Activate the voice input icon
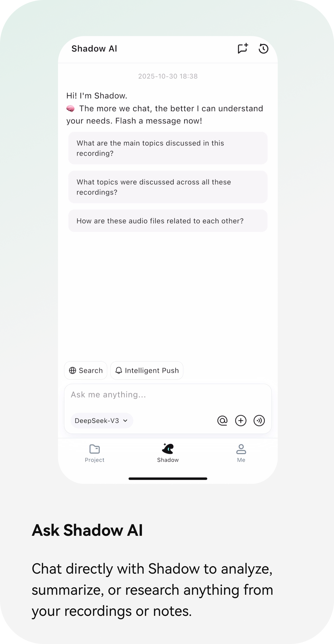Image resolution: width=334 pixels, height=644 pixels. point(259,421)
